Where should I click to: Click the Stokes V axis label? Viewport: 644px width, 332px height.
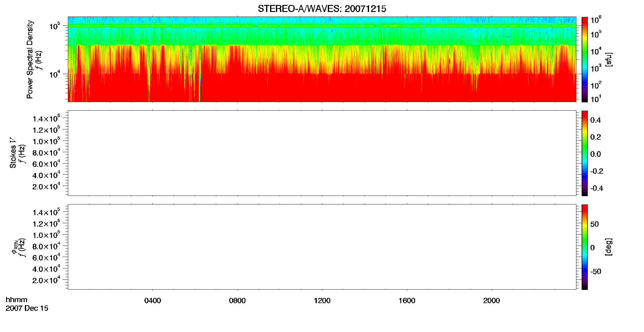tap(13, 153)
